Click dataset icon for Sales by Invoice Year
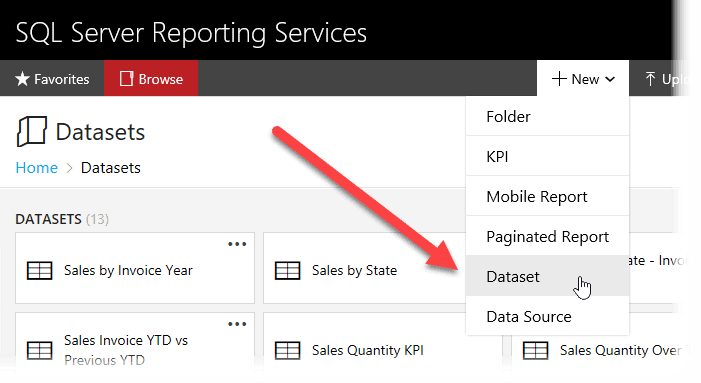Screen dimensions: 701x383 point(39,270)
